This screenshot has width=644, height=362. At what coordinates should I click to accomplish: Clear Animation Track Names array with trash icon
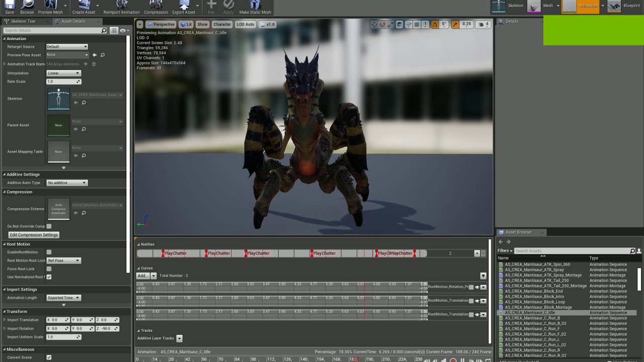pos(94,64)
